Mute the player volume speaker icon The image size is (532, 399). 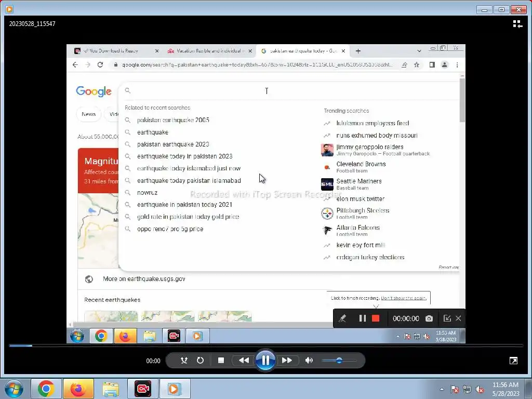tap(309, 361)
